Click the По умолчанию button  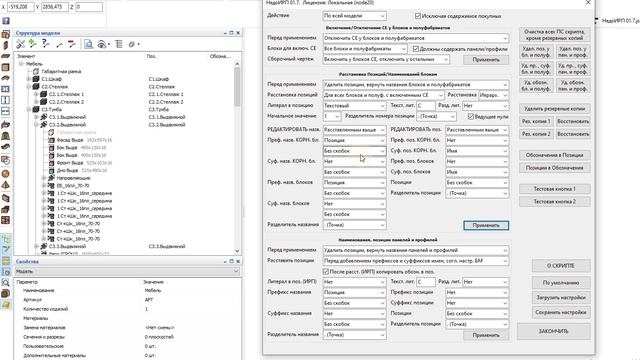point(561,283)
